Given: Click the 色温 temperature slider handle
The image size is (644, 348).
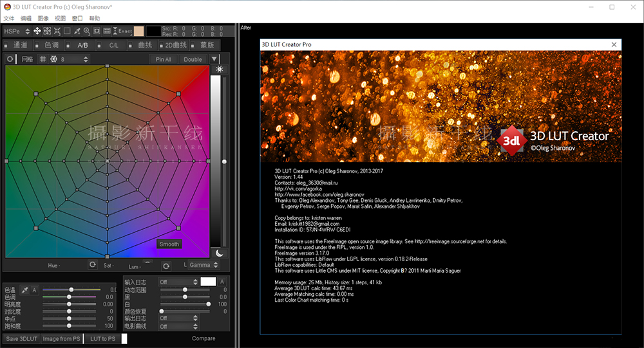Looking at the screenshot, I should [x=71, y=289].
